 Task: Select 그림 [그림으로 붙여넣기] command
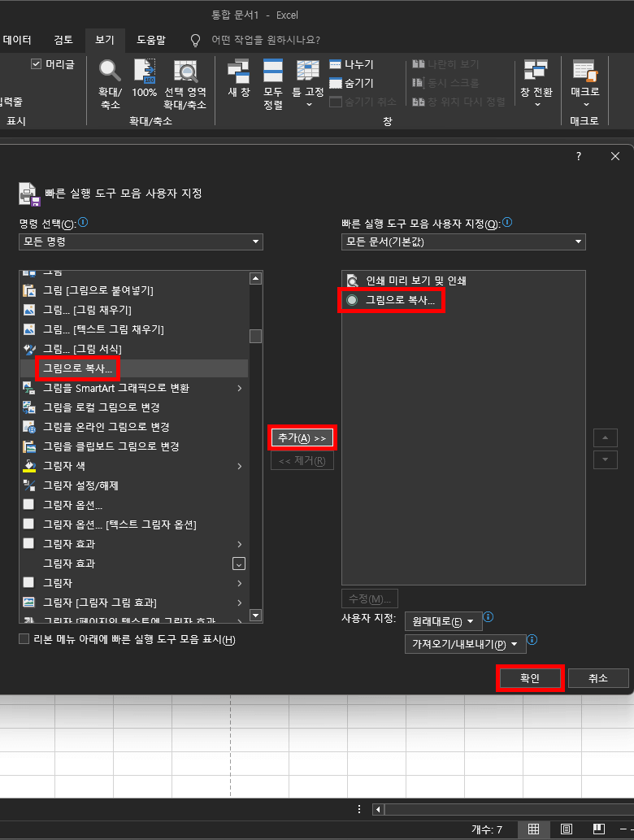(134, 290)
